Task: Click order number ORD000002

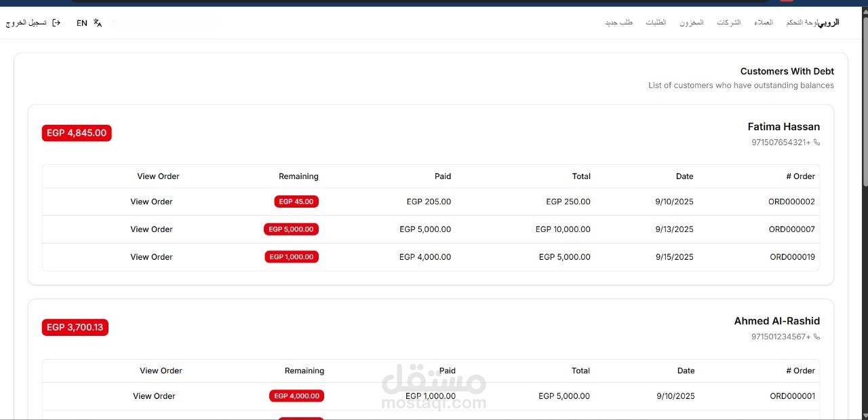Action: (791, 202)
